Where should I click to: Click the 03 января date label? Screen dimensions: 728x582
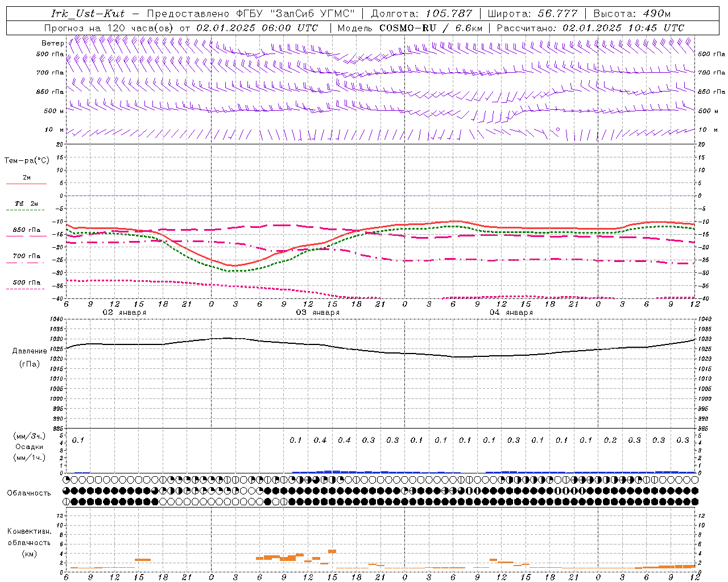[317, 313]
